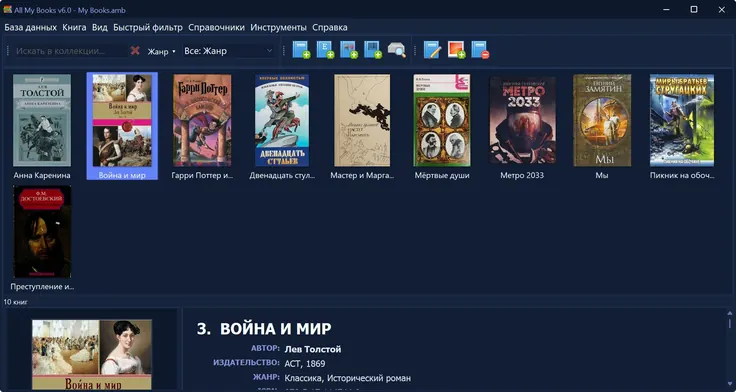Click the details pane vertical scrollbar thumb

[x=730, y=323]
